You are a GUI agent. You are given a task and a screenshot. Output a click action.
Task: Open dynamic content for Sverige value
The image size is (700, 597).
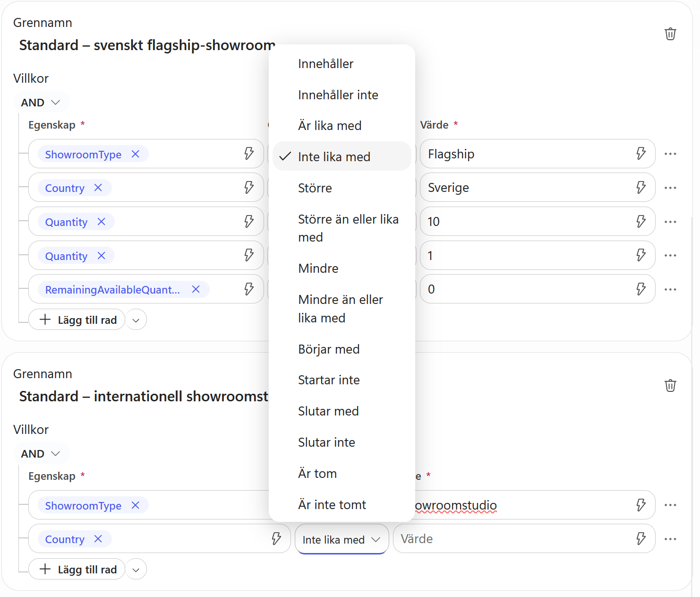click(641, 188)
